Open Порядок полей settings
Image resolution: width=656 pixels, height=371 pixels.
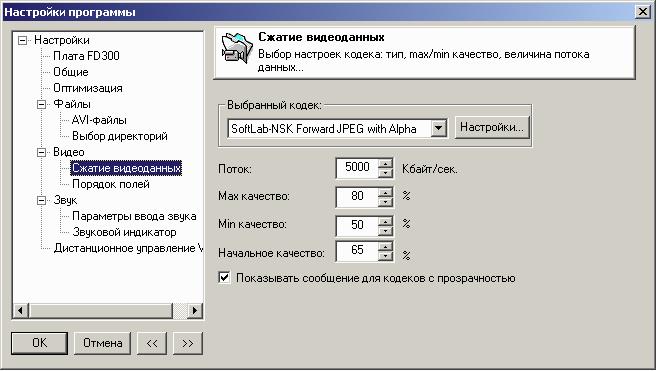(111, 184)
